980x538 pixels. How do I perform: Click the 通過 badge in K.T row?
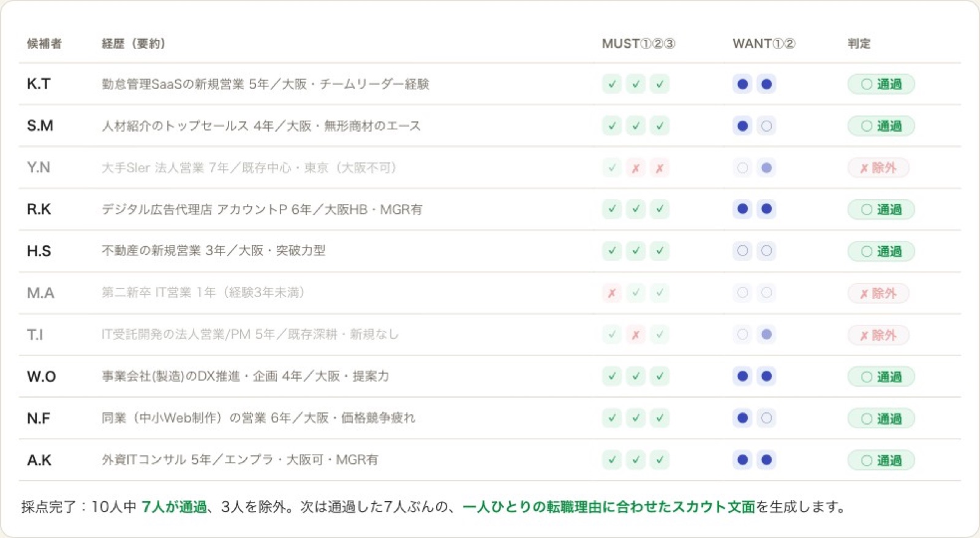[x=881, y=84]
